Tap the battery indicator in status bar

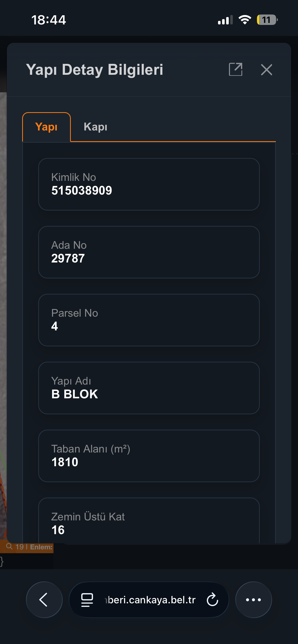tap(267, 20)
